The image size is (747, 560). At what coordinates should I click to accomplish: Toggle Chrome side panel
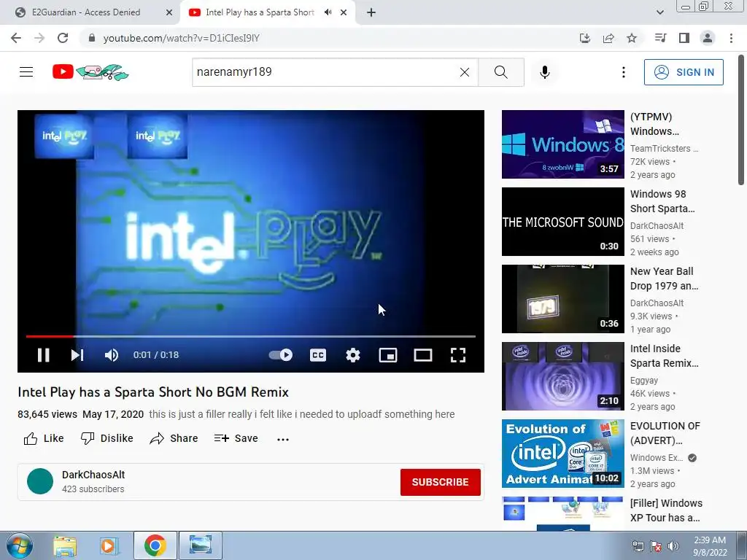pos(684,38)
